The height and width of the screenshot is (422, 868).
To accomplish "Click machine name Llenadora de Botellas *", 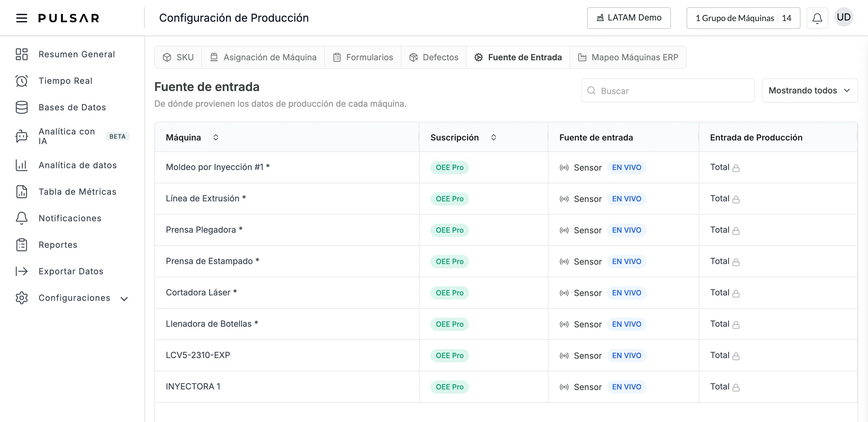I will [x=212, y=324].
